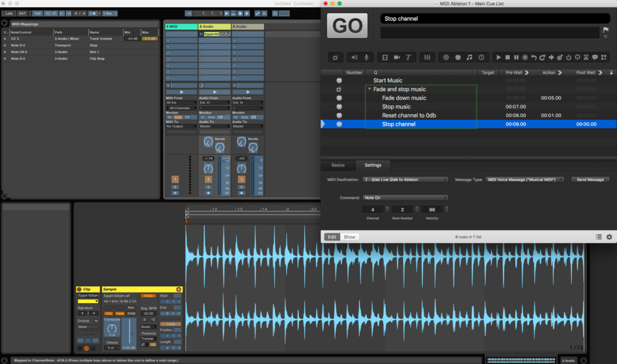This screenshot has height=364, width=617.
Task: Adjust the sample gain slider at 0.00 dB
Action: tap(129, 334)
